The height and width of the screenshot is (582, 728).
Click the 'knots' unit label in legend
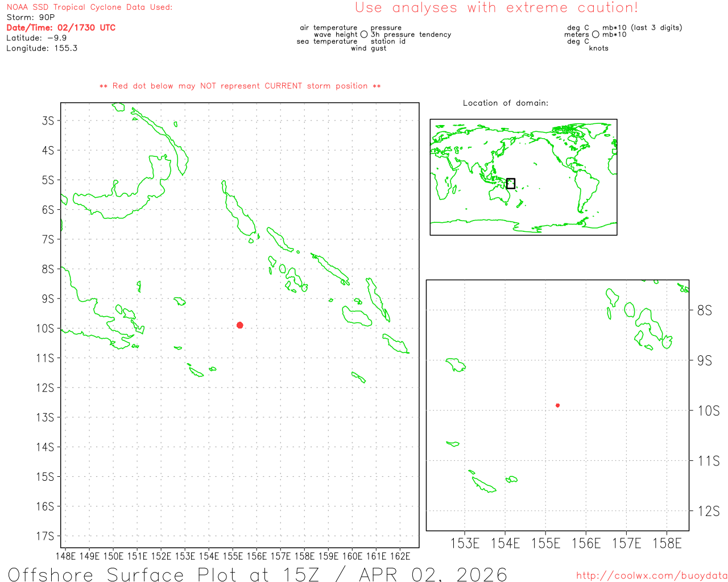pyautogui.click(x=598, y=48)
